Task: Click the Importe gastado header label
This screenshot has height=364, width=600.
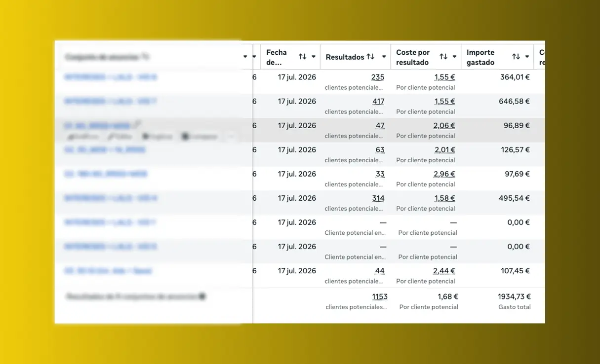Action: 480,57
